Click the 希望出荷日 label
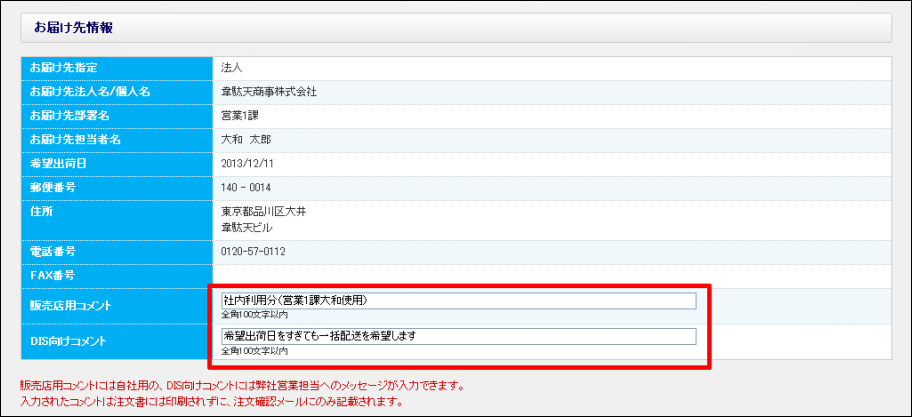The height and width of the screenshot is (417, 912). point(60,164)
